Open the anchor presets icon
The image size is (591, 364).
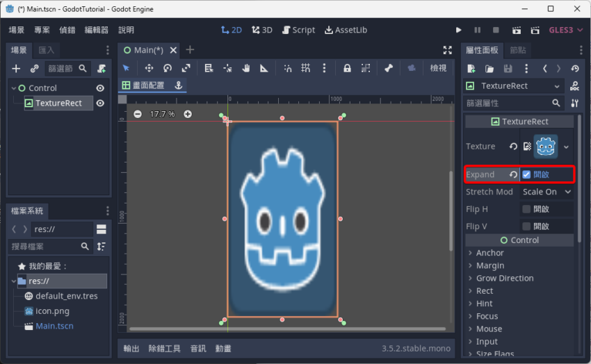point(179,85)
